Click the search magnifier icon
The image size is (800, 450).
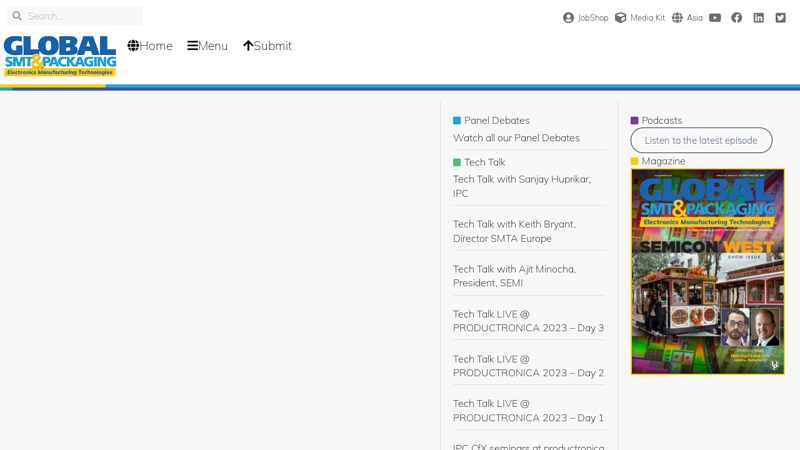point(17,16)
